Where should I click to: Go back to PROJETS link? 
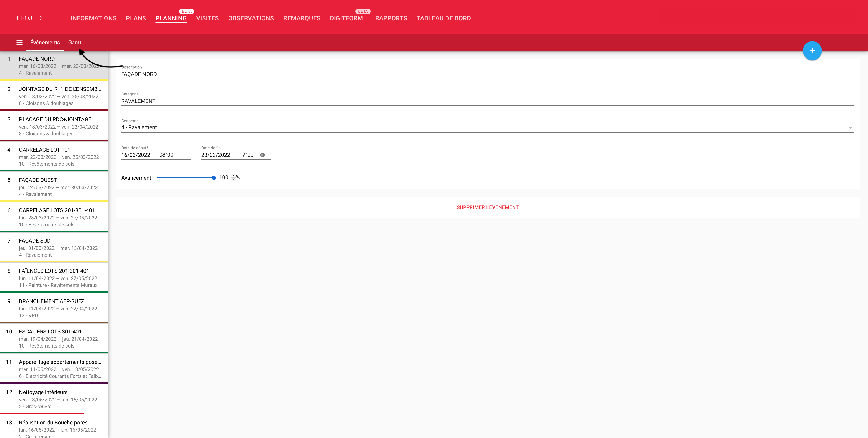click(x=30, y=18)
